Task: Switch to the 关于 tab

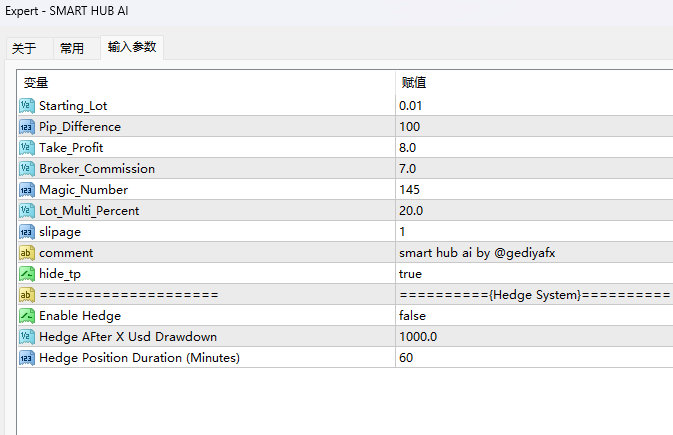Action: [x=24, y=48]
